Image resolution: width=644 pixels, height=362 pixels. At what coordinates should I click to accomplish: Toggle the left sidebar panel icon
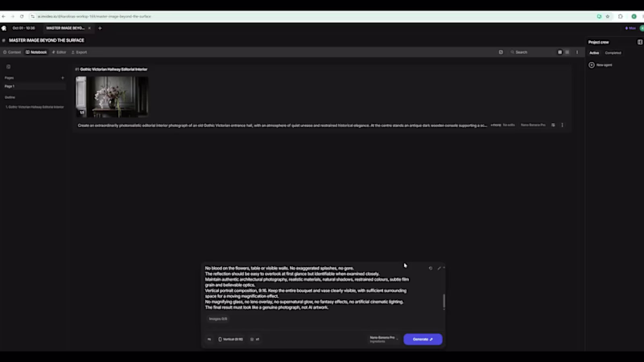[x=8, y=67]
